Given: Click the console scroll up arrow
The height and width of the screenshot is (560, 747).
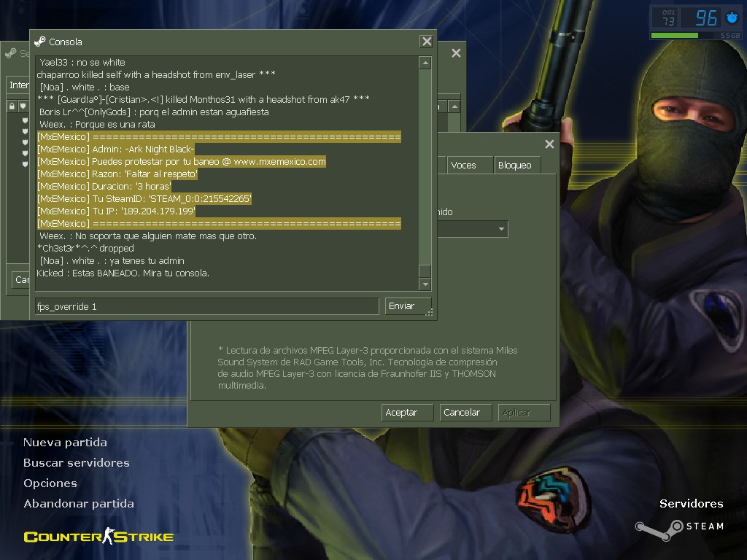Looking at the screenshot, I should [425, 63].
